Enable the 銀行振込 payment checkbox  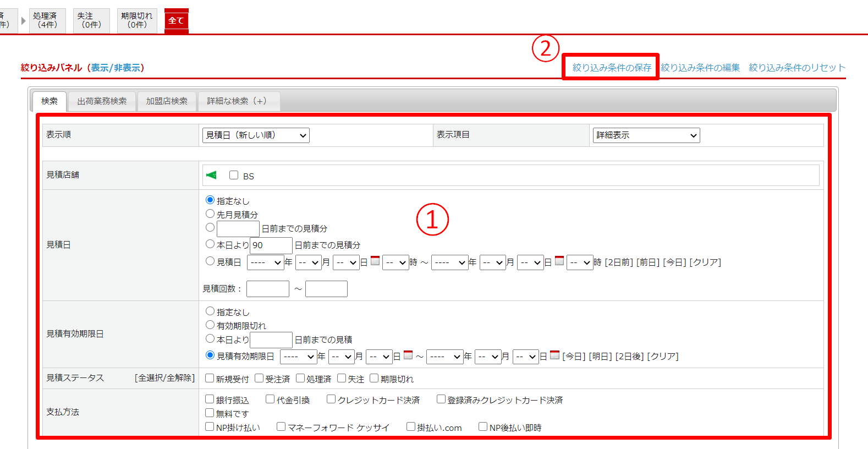210,399
